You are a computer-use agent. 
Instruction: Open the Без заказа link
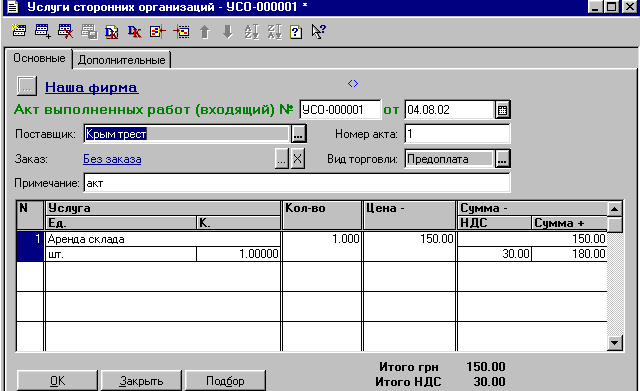click(x=112, y=159)
